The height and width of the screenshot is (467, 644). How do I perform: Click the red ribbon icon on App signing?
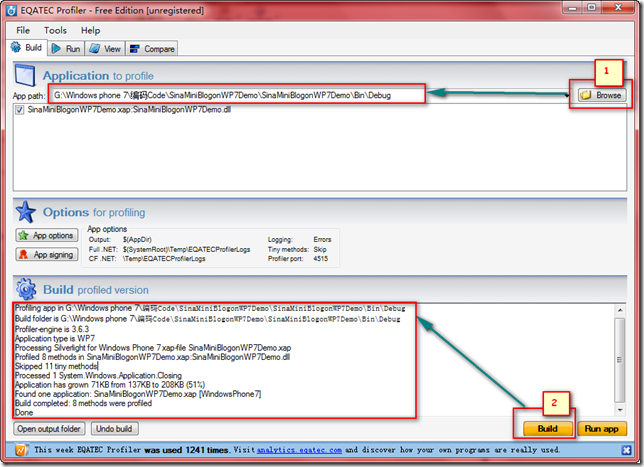pos(23,255)
